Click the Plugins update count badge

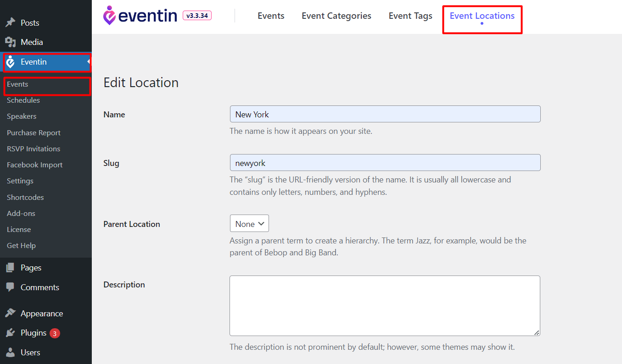[x=55, y=333]
